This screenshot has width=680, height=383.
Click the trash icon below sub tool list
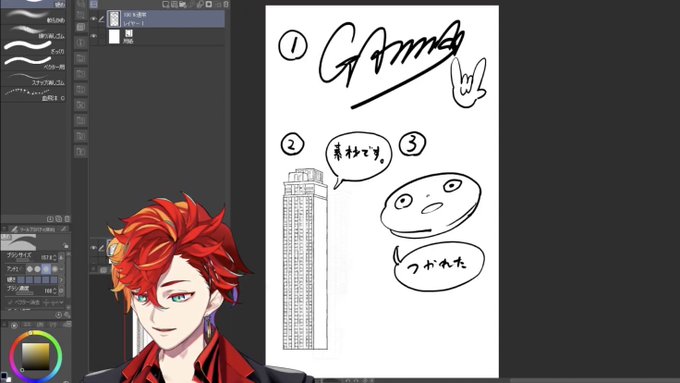pos(67,219)
